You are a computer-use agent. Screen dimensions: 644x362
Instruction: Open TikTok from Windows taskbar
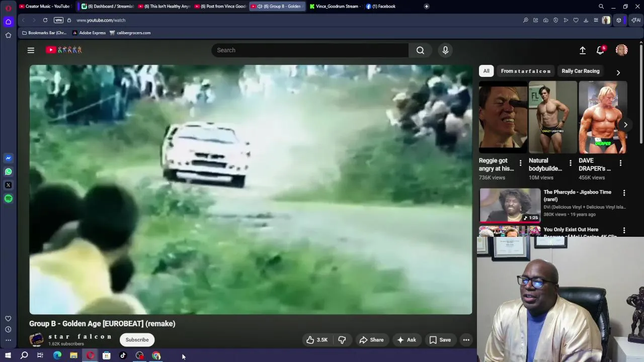pos(123,356)
